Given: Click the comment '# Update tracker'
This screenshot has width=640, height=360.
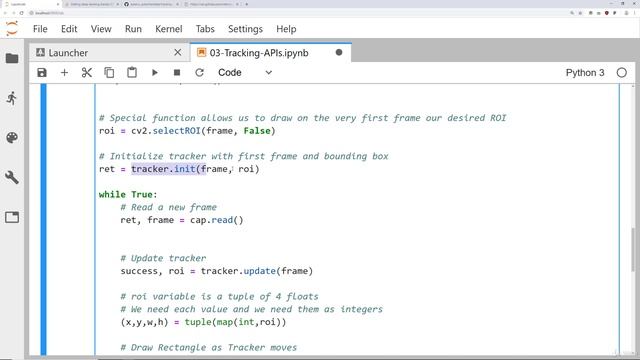Looking at the screenshot, I should pos(163,258).
